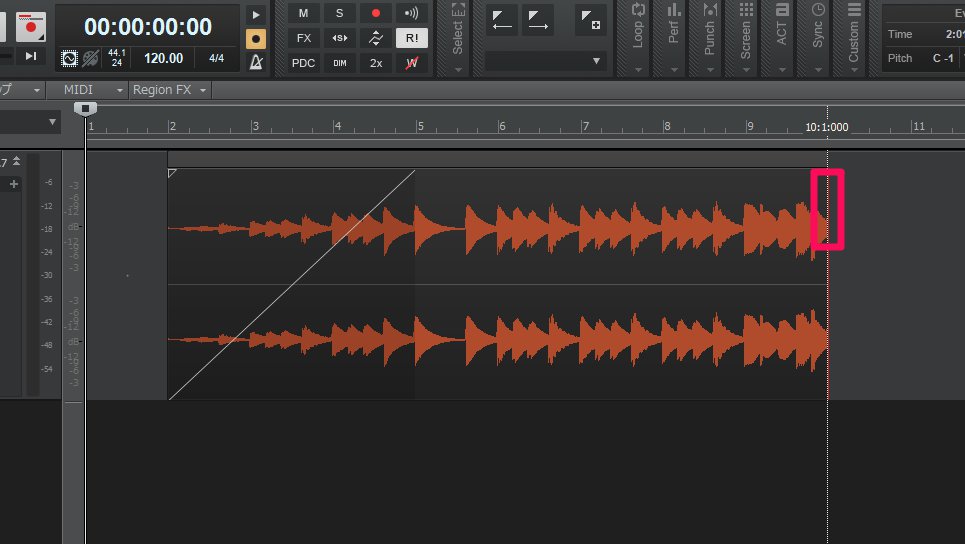Image resolution: width=965 pixels, height=544 pixels.
Task: Click the audio engine icon under the timecode
Action: pos(70,58)
